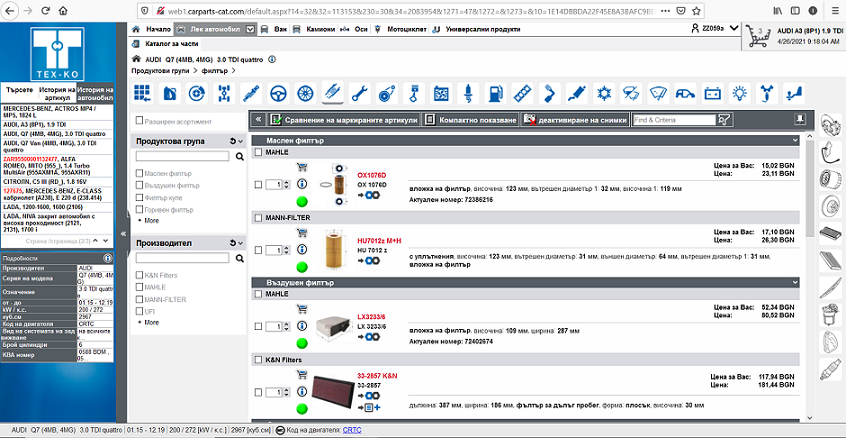Click the Find & Criteria input field
Viewport: 846px width, 438px height.
pyautogui.click(x=674, y=120)
